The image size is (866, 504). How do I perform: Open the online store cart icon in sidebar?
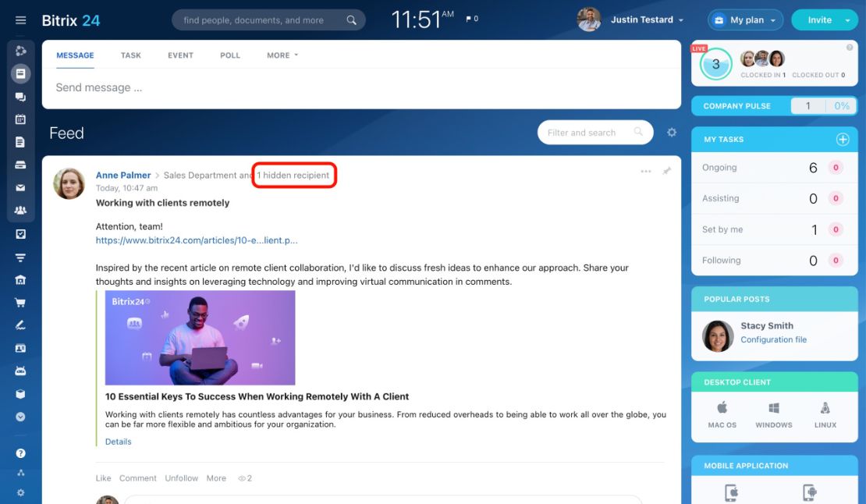[20, 303]
